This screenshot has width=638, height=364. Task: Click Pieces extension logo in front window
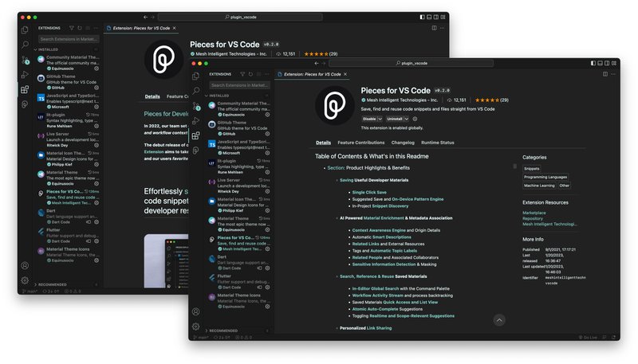pos(334,106)
